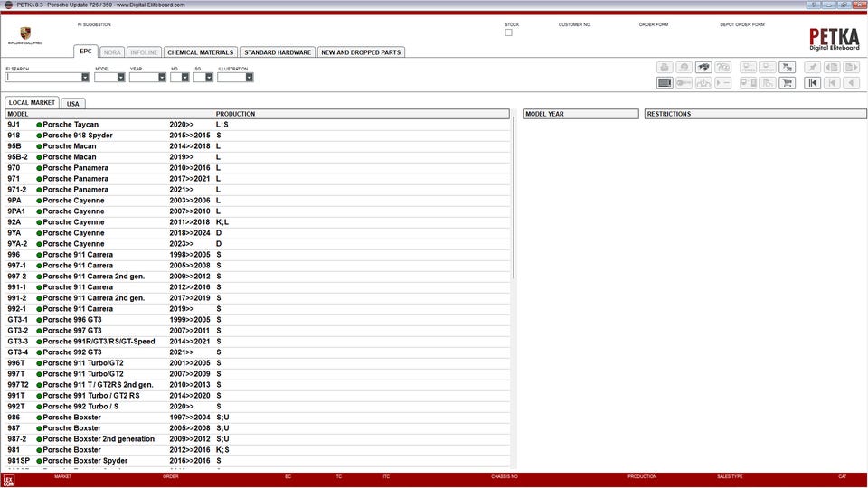Image resolution: width=868 pixels, height=488 pixels.
Task: Switch to the NORA tab
Action: (112, 52)
